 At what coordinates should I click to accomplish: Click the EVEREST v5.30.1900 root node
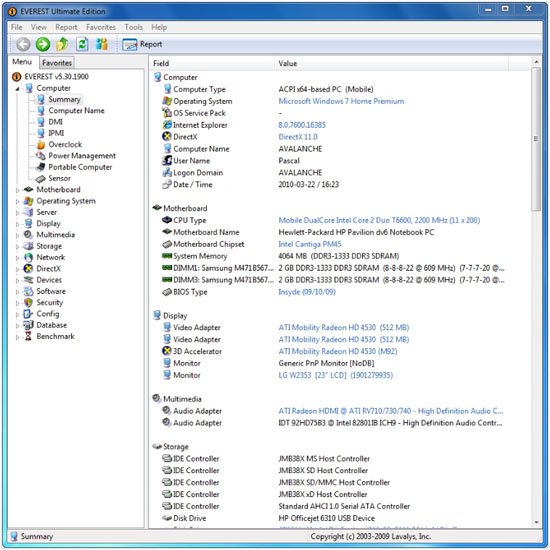56,76
